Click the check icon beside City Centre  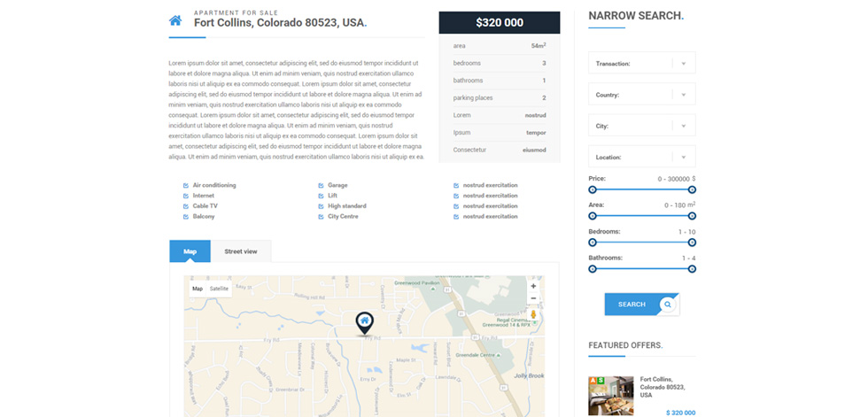coord(321,217)
